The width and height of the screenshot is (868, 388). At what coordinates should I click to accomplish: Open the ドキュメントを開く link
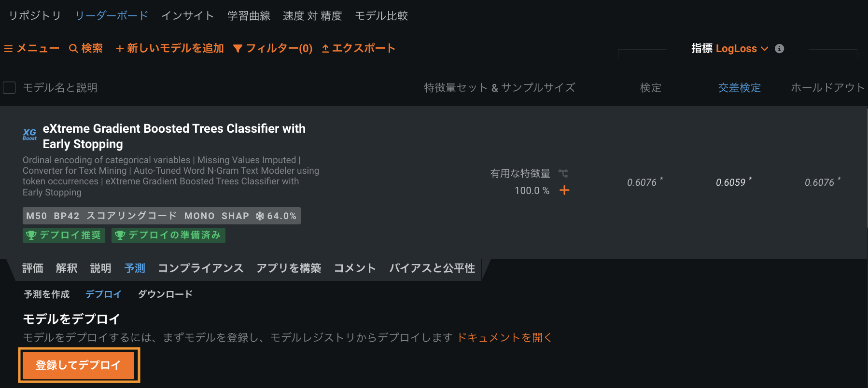[504, 338]
